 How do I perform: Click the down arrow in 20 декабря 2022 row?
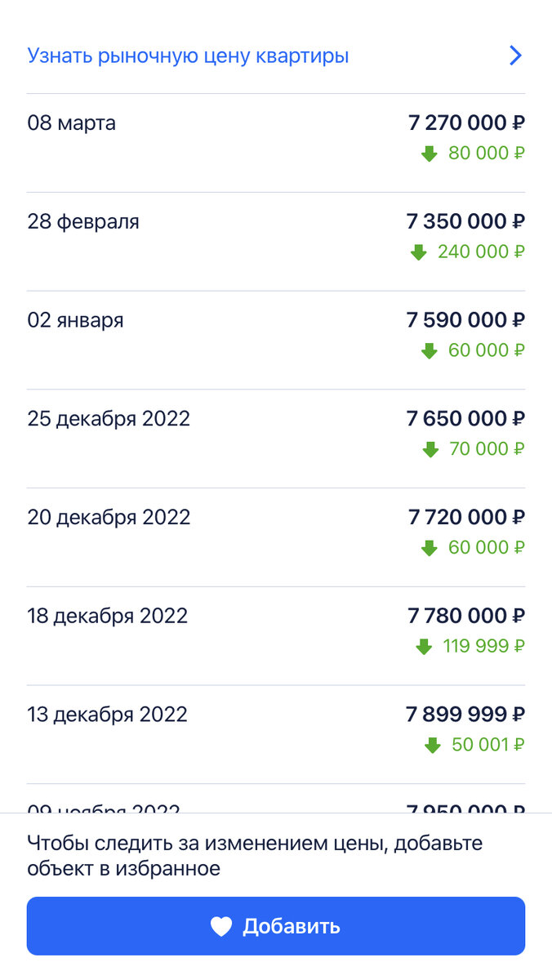click(430, 548)
